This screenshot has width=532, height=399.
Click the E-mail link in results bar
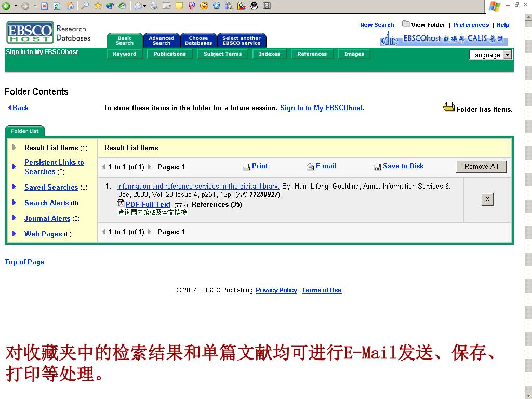(326, 166)
